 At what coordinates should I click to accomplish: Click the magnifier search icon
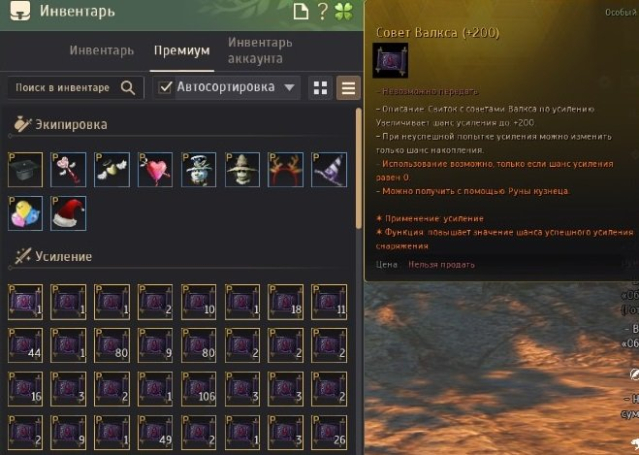(128, 88)
